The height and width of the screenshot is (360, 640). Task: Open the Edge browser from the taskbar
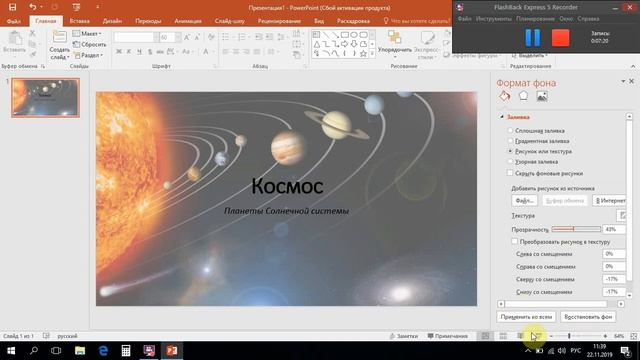pos(103,351)
